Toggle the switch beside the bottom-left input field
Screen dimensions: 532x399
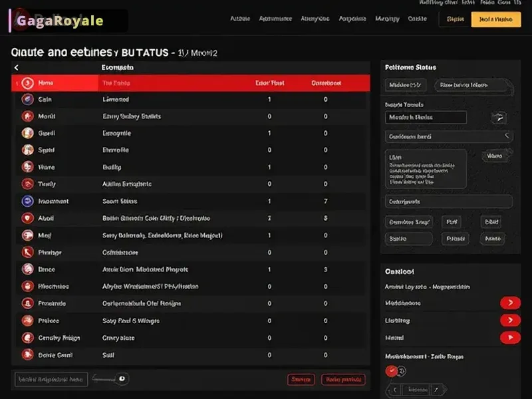[x=121, y=379]
